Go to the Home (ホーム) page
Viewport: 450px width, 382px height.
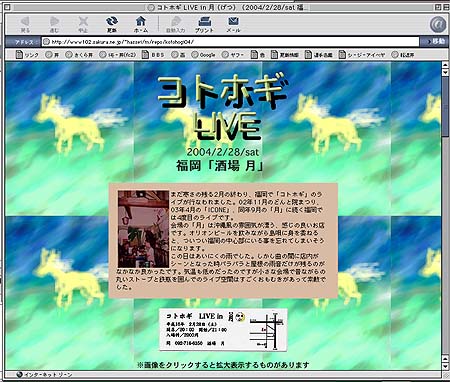[141, 24]
